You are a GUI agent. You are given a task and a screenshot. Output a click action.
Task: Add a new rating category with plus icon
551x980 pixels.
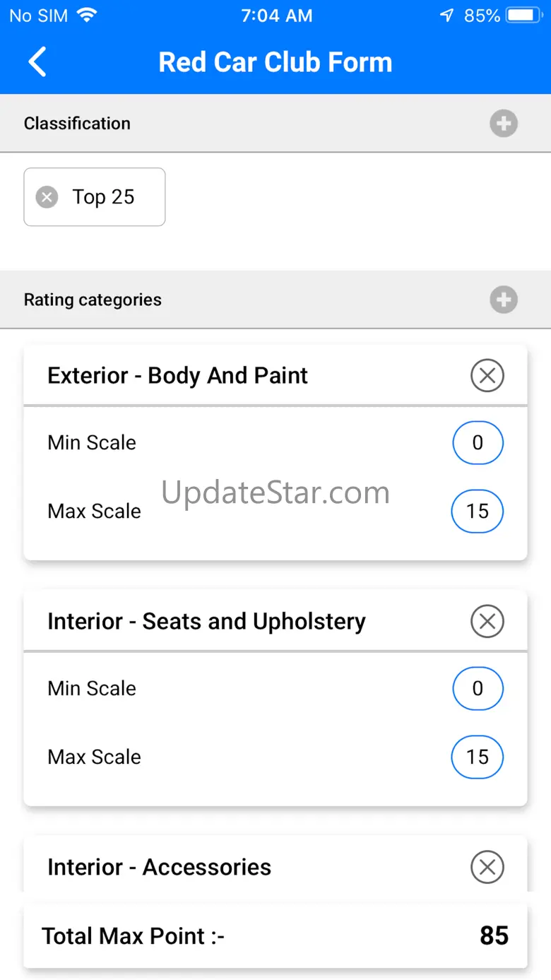[504, 300]
